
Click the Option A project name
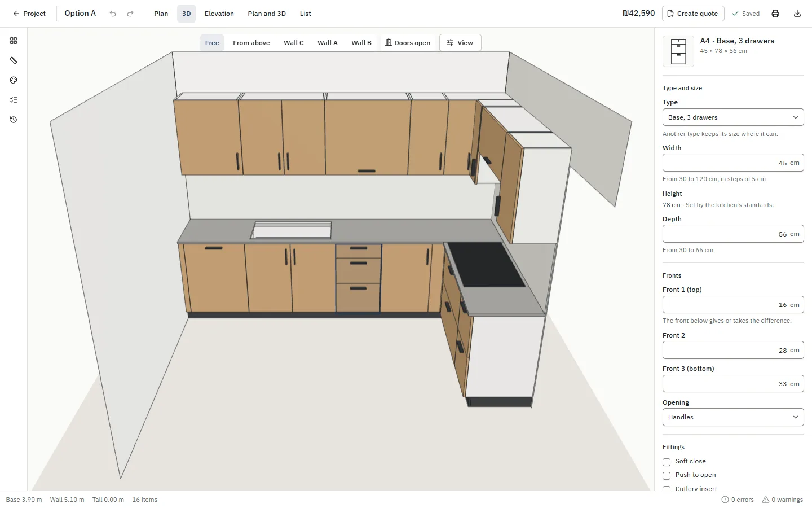(x=80, y=14)
